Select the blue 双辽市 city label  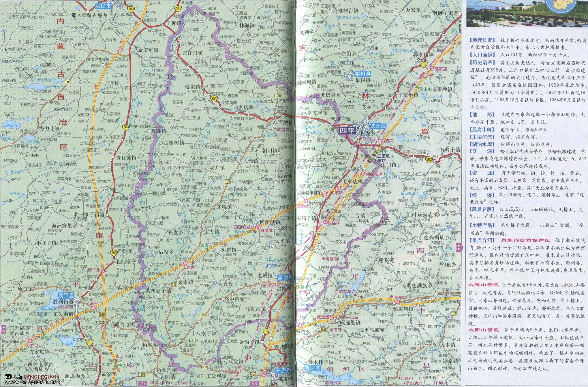tap(103, 6)
